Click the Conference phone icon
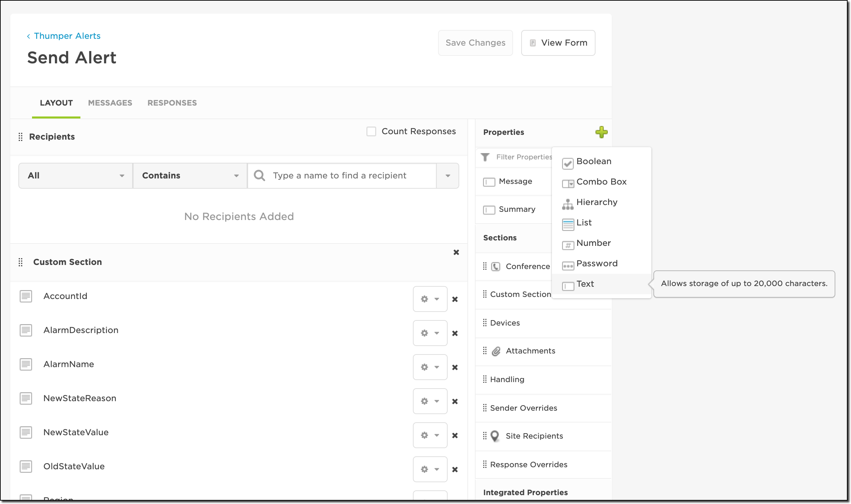 (496, 267)
